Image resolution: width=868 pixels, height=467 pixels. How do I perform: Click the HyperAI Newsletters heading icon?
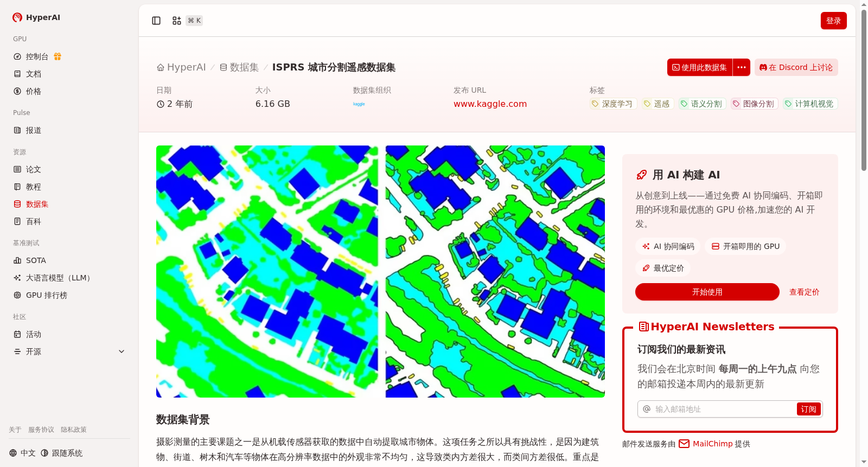click(644, 327)
